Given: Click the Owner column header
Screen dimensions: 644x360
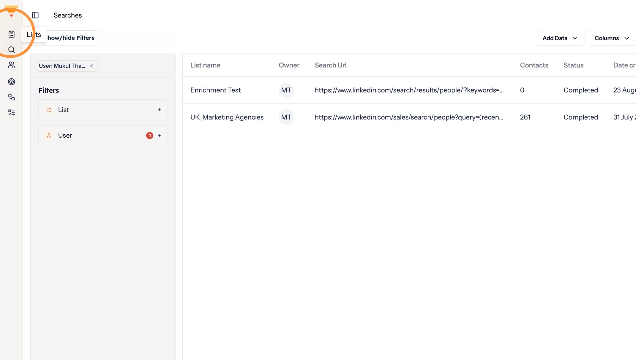Looking at the screenshot, I should tap(289, 65).
